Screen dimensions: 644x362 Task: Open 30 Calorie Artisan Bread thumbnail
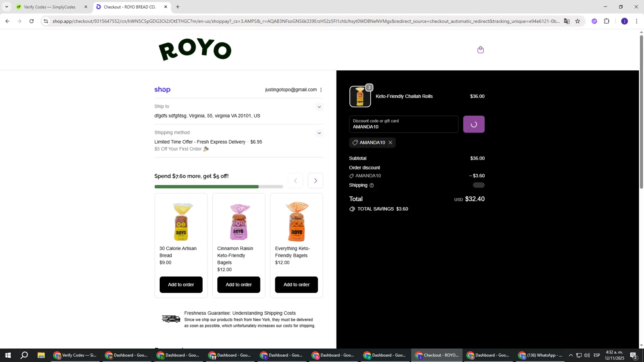(x=181, y=221)
